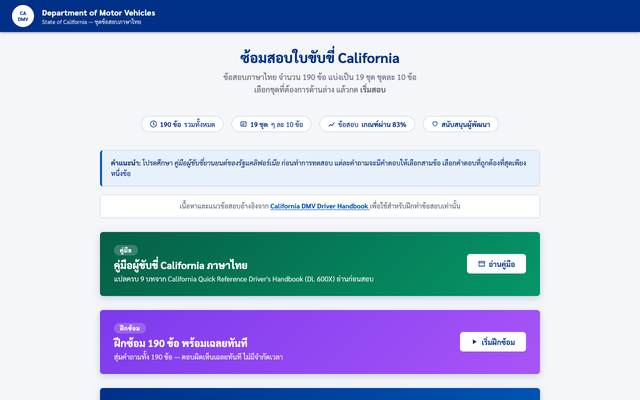Screen dimensions: 640x400
Task: Open the California DMV Driver Handbook link
Action: coord(320,206)
